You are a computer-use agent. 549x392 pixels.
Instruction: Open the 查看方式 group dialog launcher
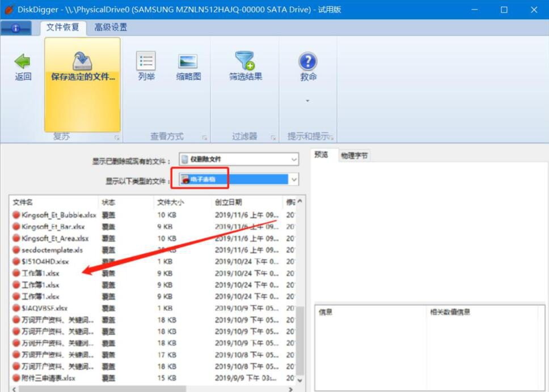coord(205,138)
